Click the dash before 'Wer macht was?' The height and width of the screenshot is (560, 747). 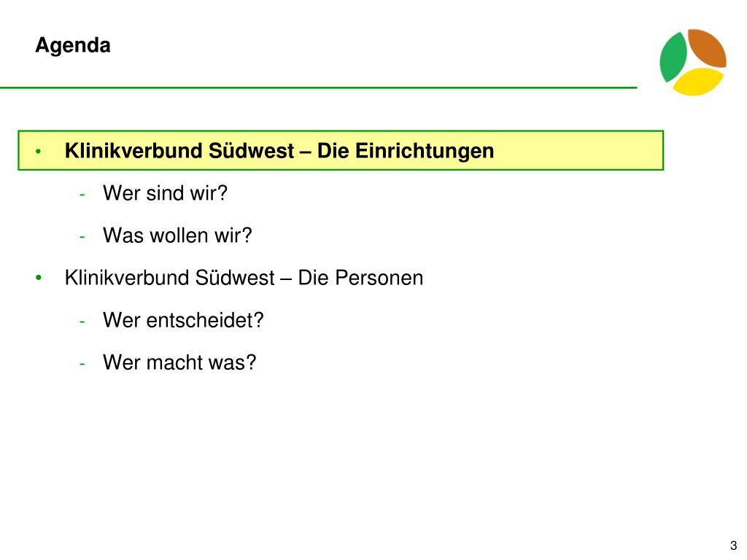(82, 365)
